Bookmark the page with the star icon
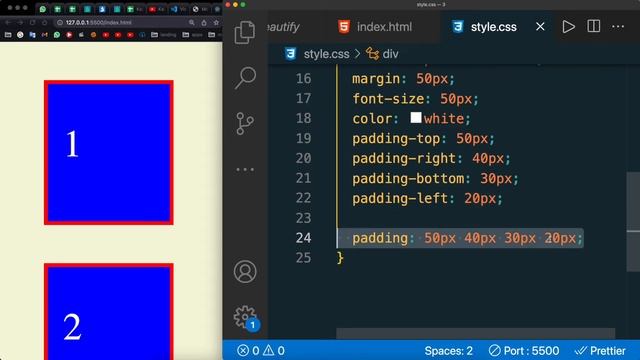 [x=216, y=22]
